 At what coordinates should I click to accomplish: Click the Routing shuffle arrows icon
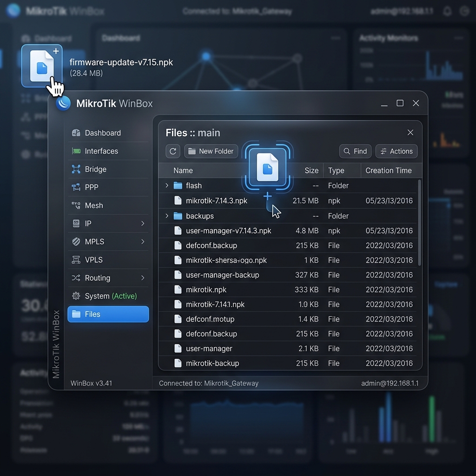coord(76,278)
